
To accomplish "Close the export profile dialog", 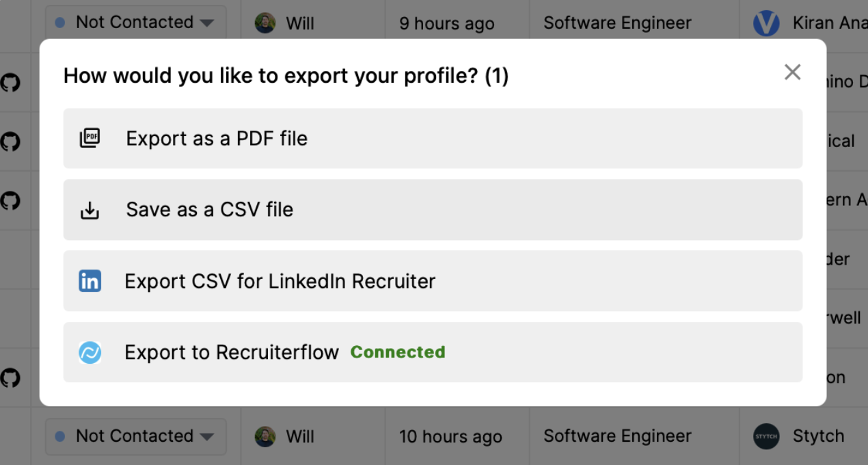I will (792, 72).
